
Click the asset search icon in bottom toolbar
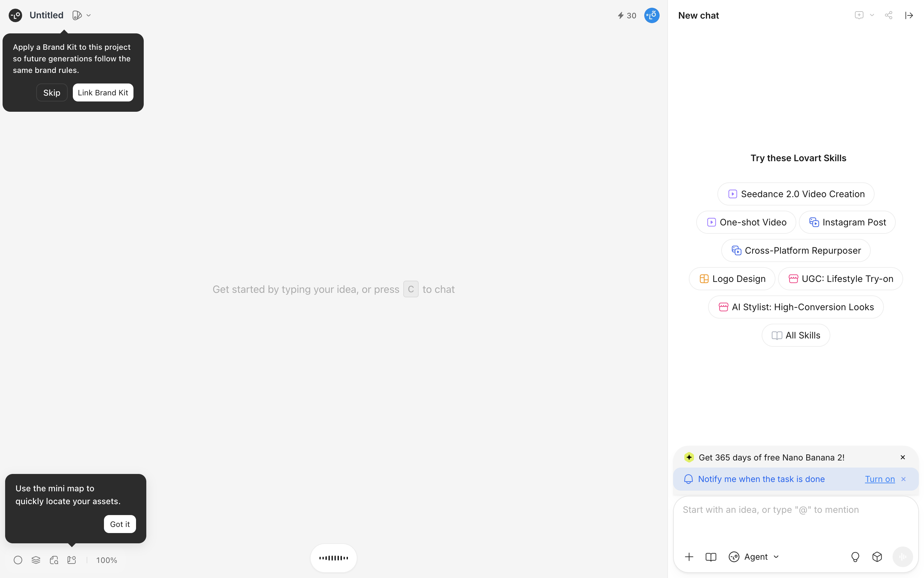(x=54, y=560)
